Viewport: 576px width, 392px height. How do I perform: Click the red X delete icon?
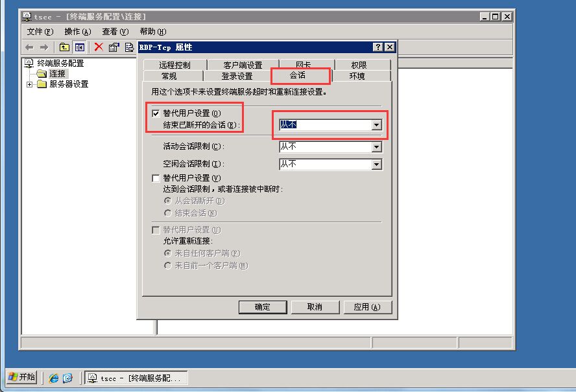click(x=99, y=47)
